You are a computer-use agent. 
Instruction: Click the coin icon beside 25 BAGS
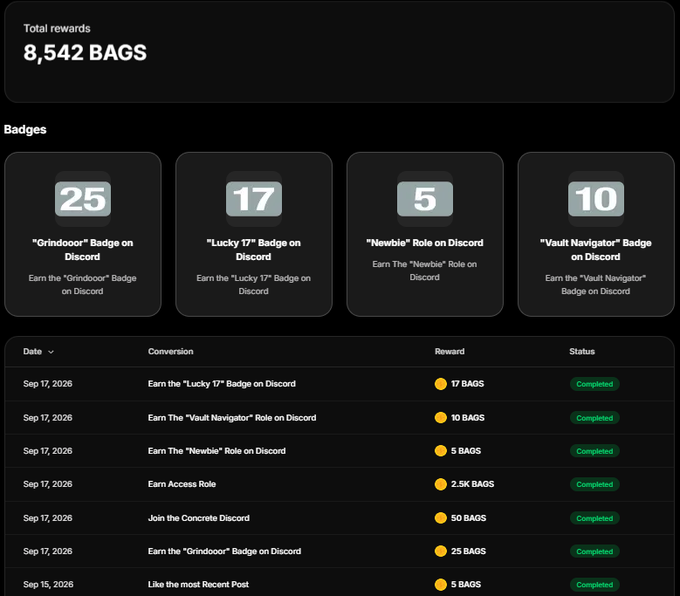[441, 551]
